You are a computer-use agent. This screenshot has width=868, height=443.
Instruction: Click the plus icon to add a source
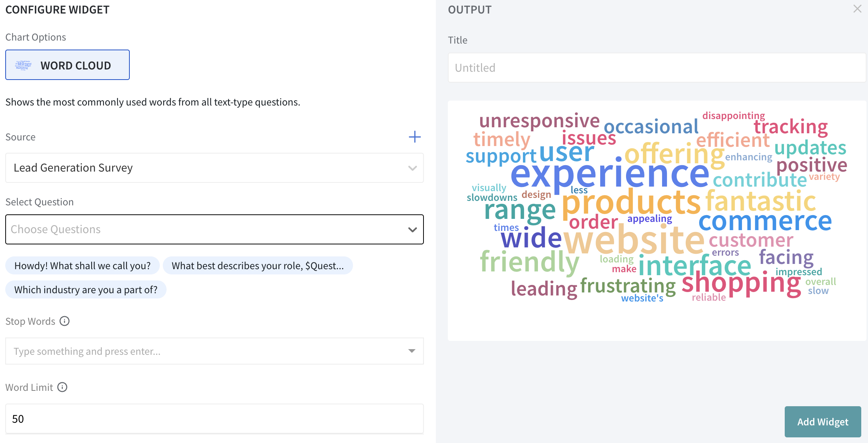tap(414, 137)
